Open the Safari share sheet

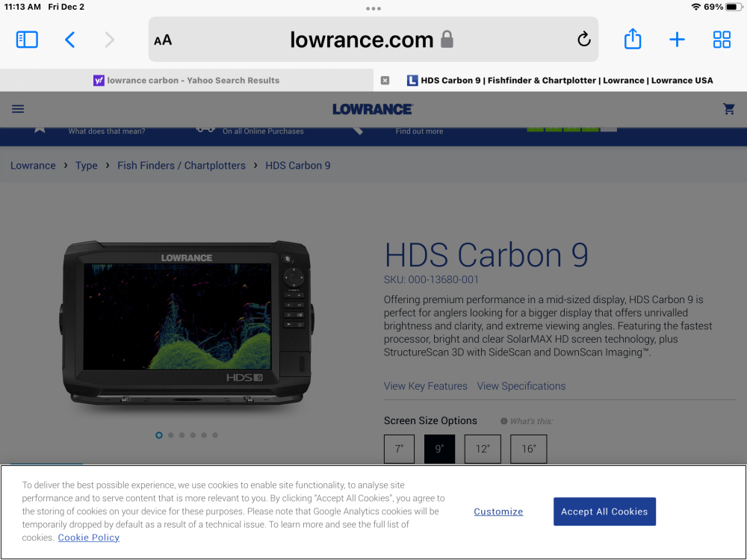pyautogui.click(x=632, y=39)
